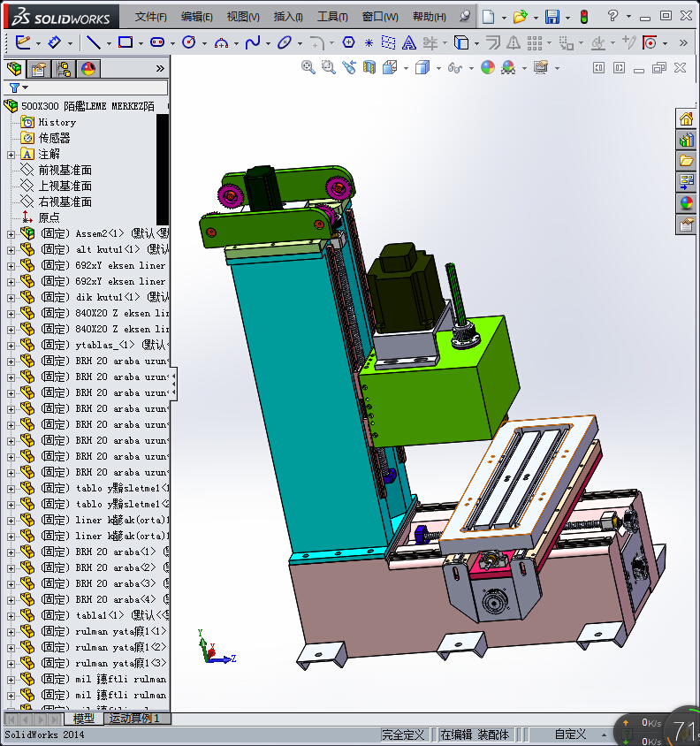Open the 编辑(E) menu
Image resolution: width=700 pixels, height=746 pixels.
197,17
